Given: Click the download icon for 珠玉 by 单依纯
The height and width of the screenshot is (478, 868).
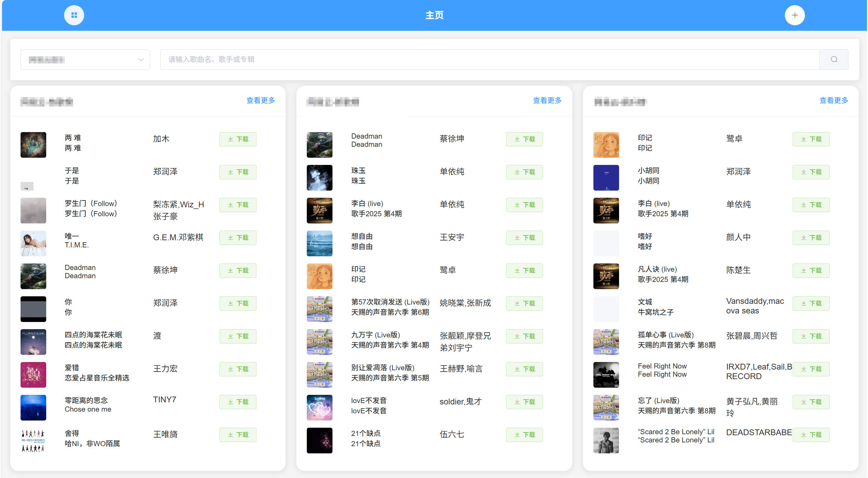Looking at the screenshot, I should [524, 172].
